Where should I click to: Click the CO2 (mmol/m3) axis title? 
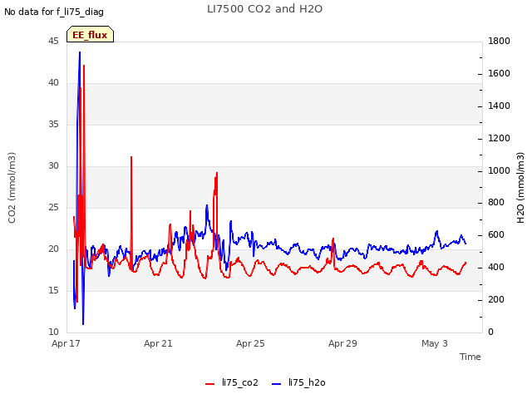point(12,188)
